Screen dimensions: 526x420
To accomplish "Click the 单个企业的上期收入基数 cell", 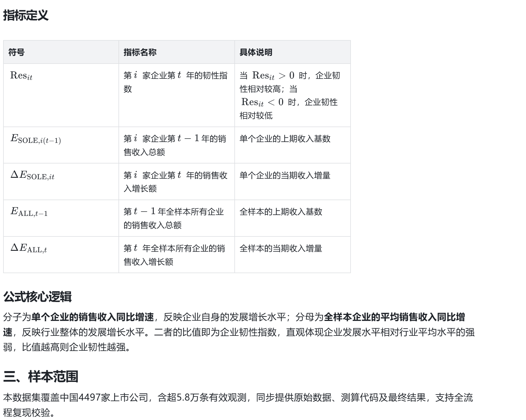I will 285,139.
